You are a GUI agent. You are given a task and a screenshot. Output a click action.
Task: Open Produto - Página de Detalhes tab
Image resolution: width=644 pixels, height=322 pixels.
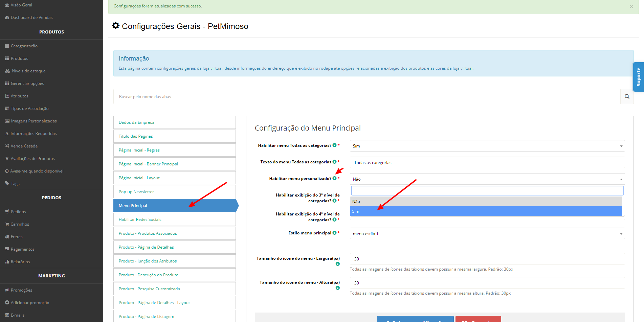(175, 247)
